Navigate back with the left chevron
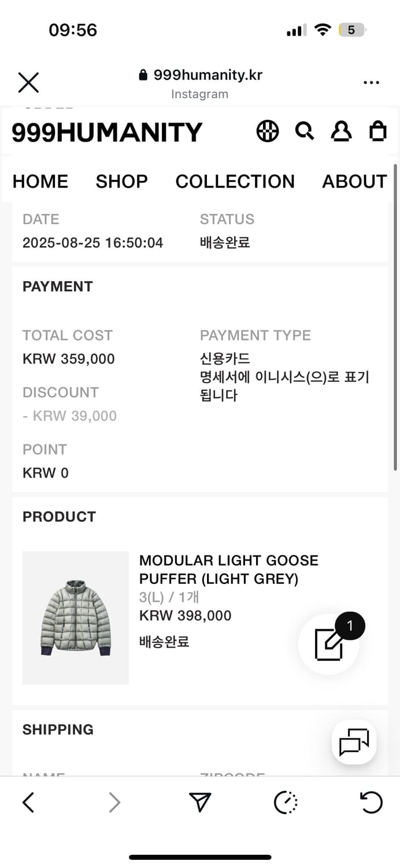The image size is (400, 868). [28, 802]
